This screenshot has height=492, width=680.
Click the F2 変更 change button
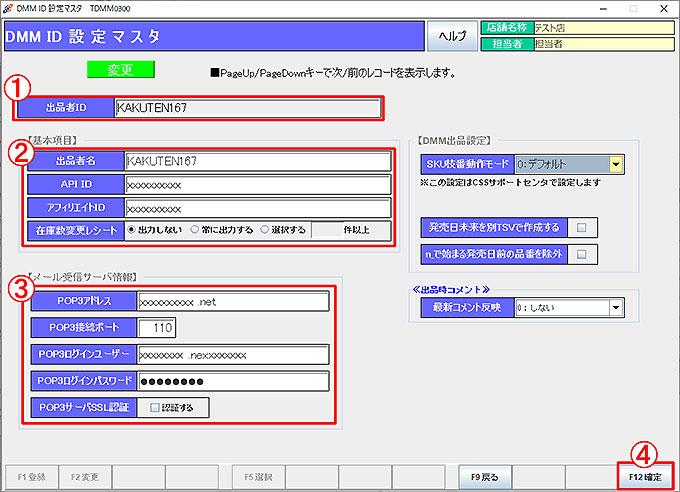click(85, 477)
